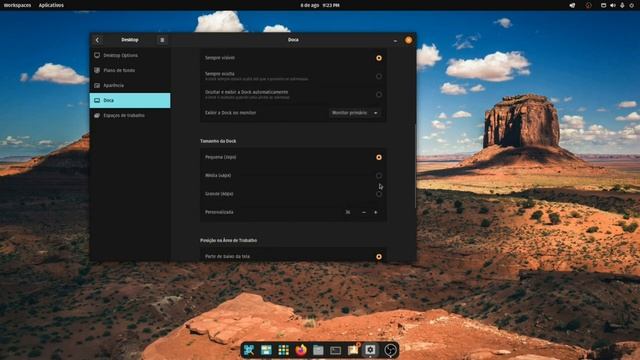Click the settings window vertical scrollbar
The image size is (640, 360).
pyautogui.click(x=415, y=165)
